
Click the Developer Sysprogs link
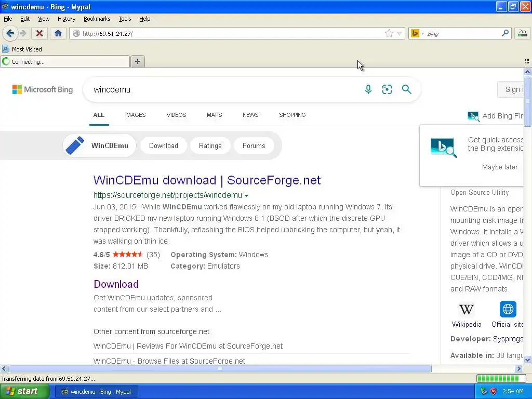click(508, 339)
